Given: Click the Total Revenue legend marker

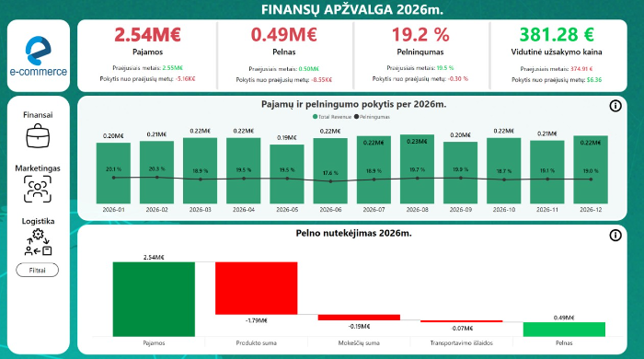Looking at the screenshot, I should 315,117.
